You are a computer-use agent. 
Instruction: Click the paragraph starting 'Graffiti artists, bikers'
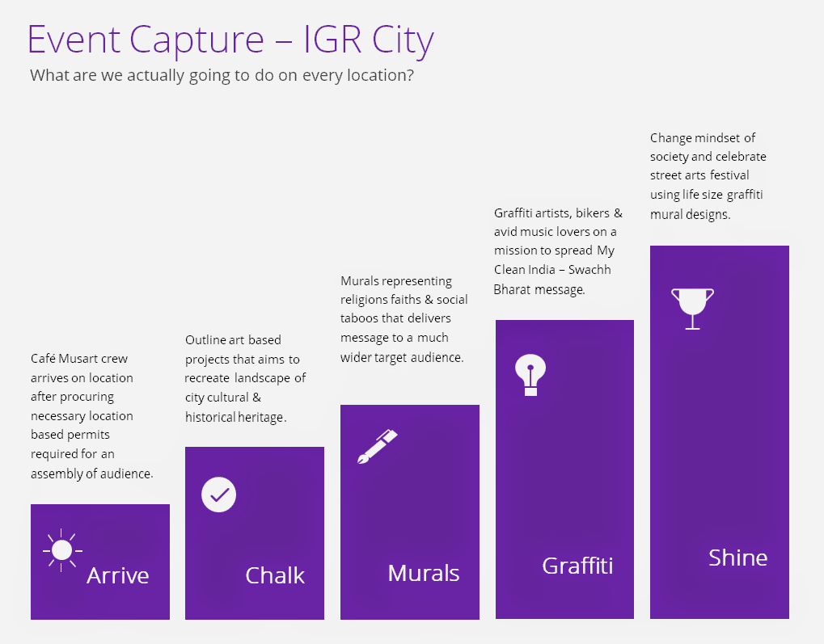point(558,251)
